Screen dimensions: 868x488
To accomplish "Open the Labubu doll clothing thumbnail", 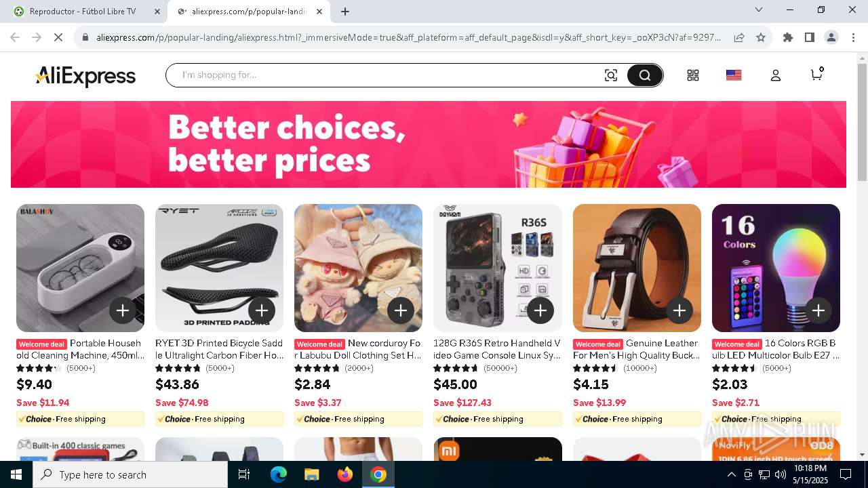I will 358,268.
